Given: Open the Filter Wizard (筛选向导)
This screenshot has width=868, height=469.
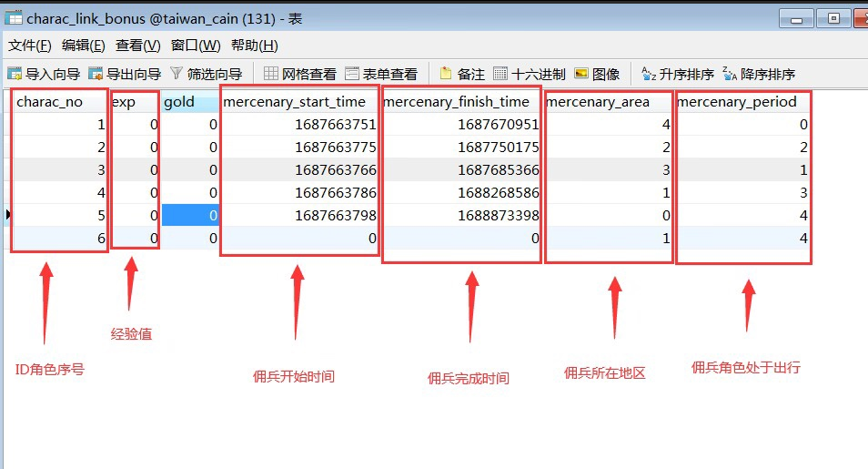Looking at the screenshot, I should pos(206,74).
